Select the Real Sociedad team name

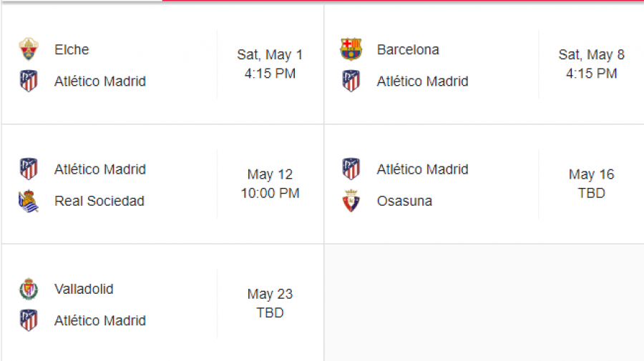[x=99, y=201]
